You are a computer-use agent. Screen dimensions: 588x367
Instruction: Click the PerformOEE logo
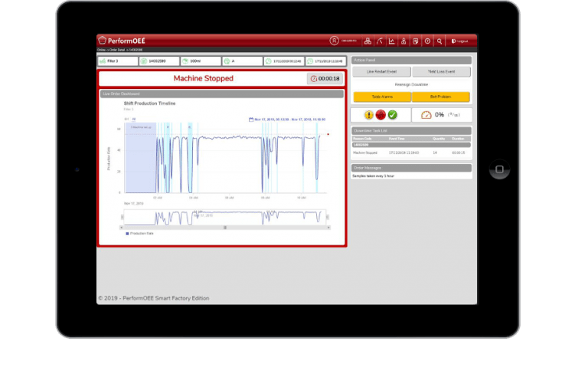coord(122,41)
